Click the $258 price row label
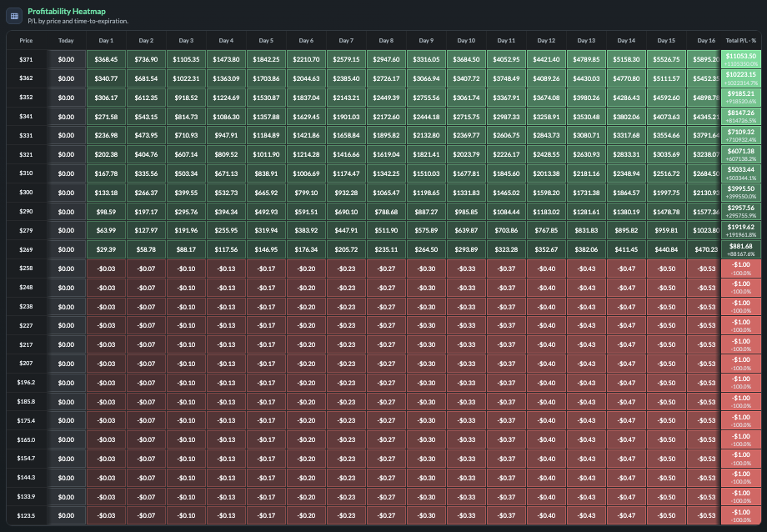This screenshot has height=532, width=767. [26, 269]
